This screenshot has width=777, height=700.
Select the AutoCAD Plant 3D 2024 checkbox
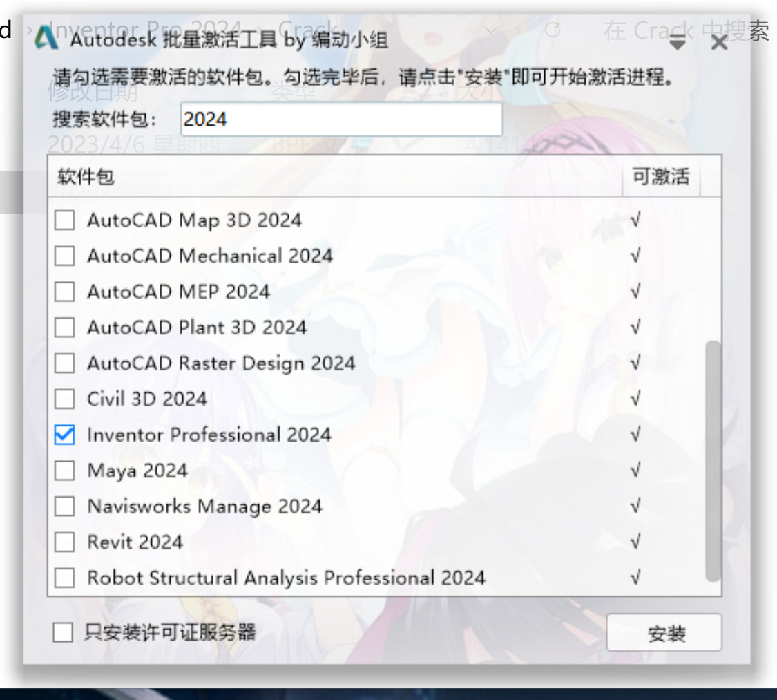click(x=64, y=328)
